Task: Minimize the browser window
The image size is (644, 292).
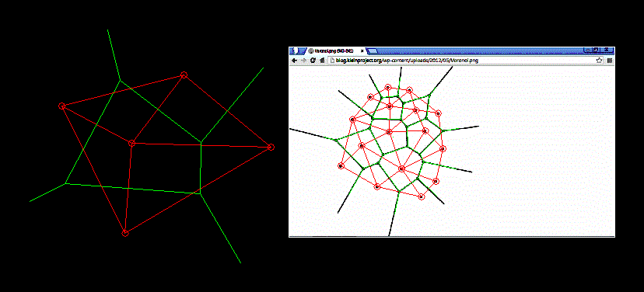Action: (588, 50)
